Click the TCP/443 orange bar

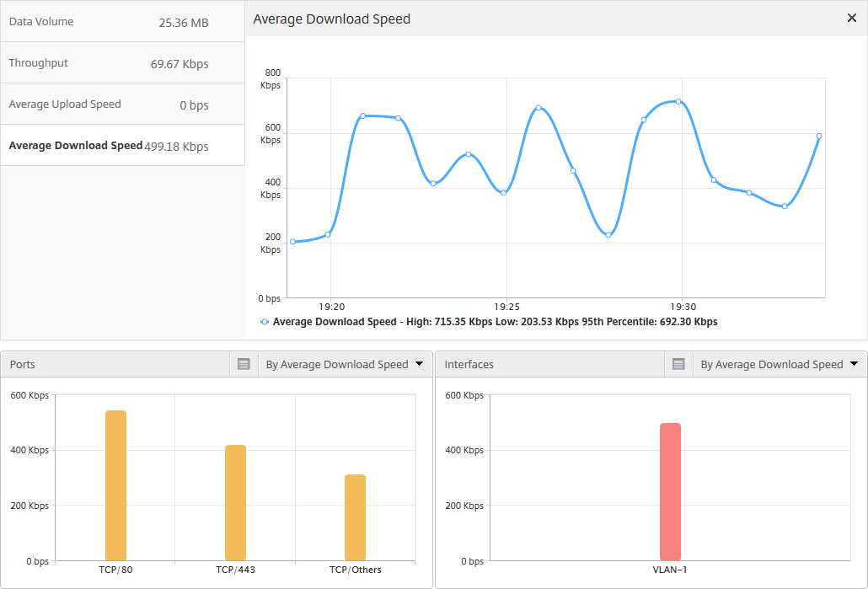235,503
